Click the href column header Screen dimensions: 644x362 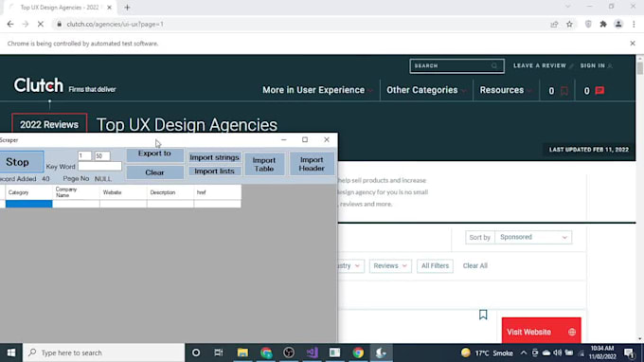click(x=217, y=192)
